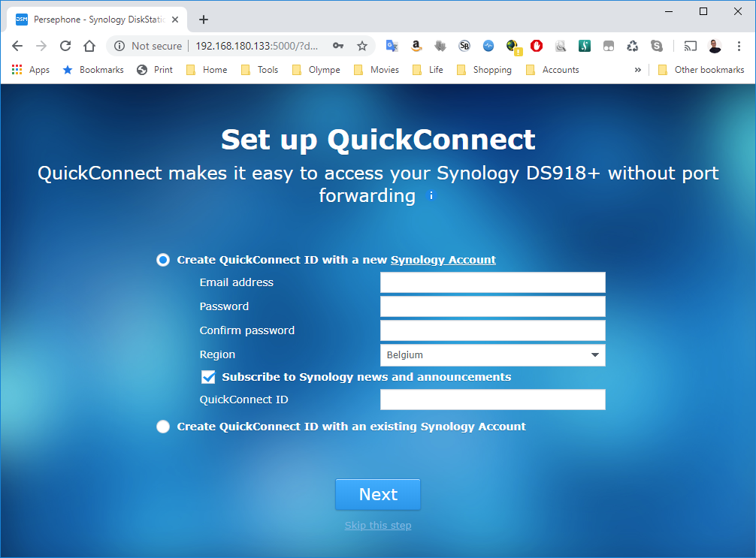Bookmark this page with the star

[x=362, y=46]
